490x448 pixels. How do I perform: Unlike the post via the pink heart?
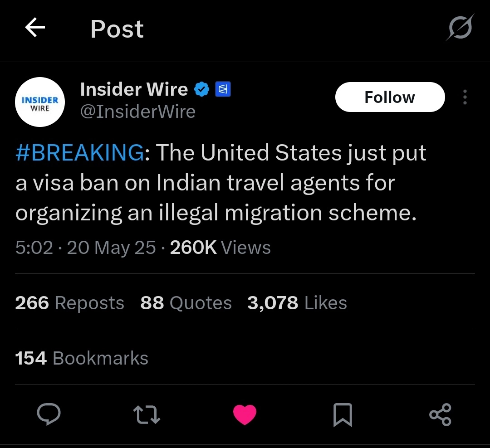(x=245, y=414)
